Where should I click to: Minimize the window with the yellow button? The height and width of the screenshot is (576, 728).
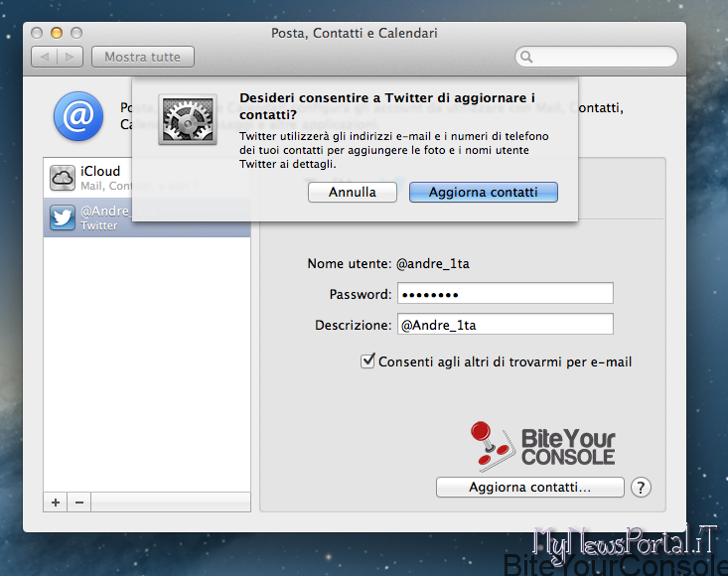click(57, 33)
